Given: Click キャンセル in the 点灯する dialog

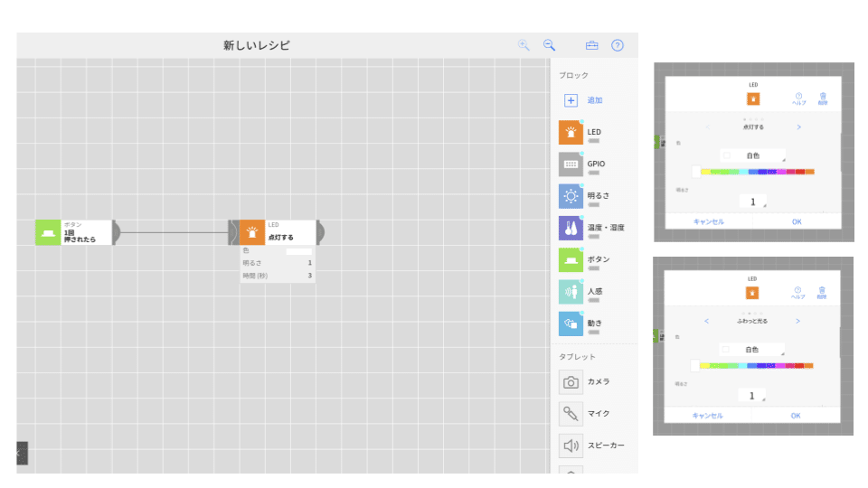Looking at the screenshot, I should [x=709, y=222].
